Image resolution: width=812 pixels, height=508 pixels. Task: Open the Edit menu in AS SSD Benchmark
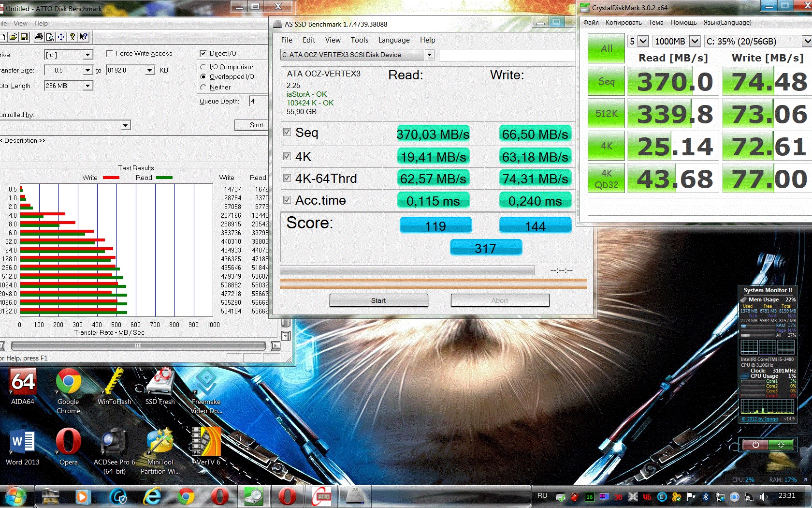309,40
